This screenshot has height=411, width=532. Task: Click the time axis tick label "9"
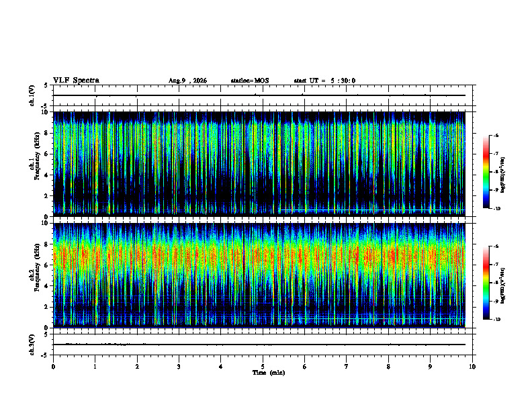click(430, 367)
